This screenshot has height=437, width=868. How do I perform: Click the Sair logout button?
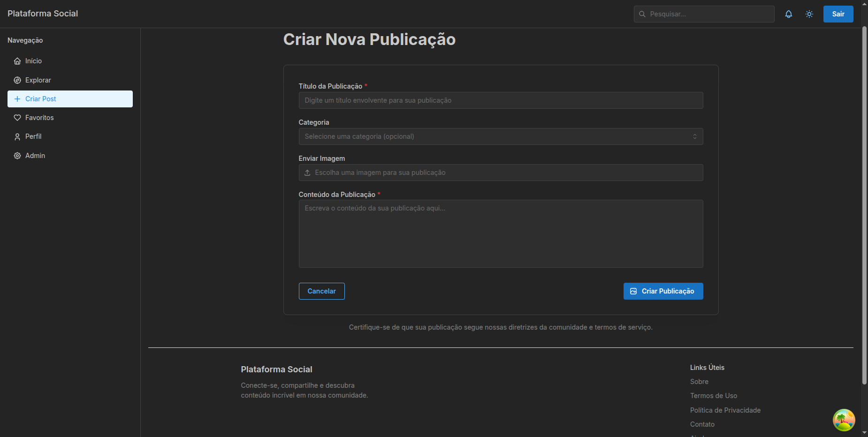pyautogui.click(x=838, y=14)
